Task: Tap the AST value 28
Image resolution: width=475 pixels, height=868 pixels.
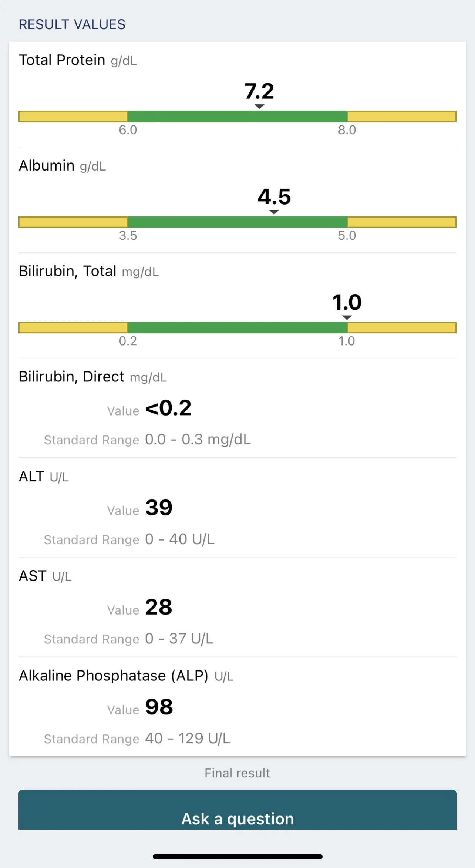Action: click(x=159, y=607)
